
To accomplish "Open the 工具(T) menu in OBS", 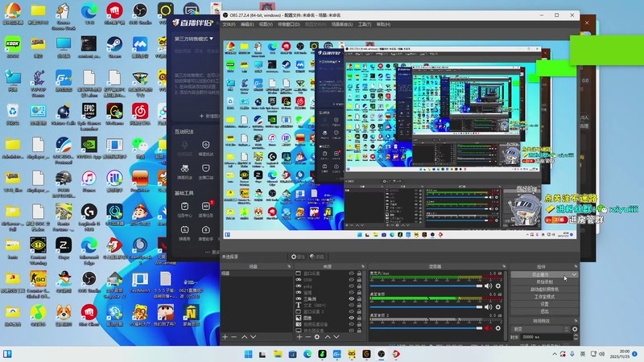I will [365, 25].
